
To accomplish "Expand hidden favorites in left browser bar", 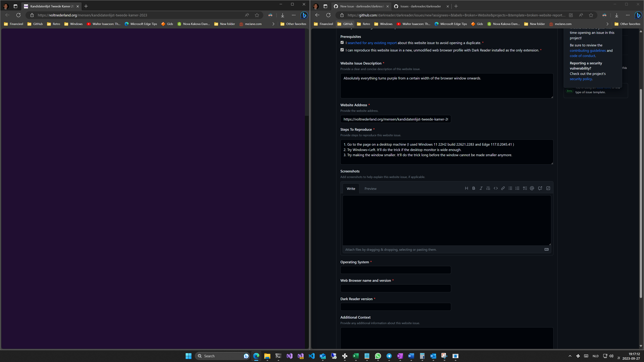I will coord(273,24).
